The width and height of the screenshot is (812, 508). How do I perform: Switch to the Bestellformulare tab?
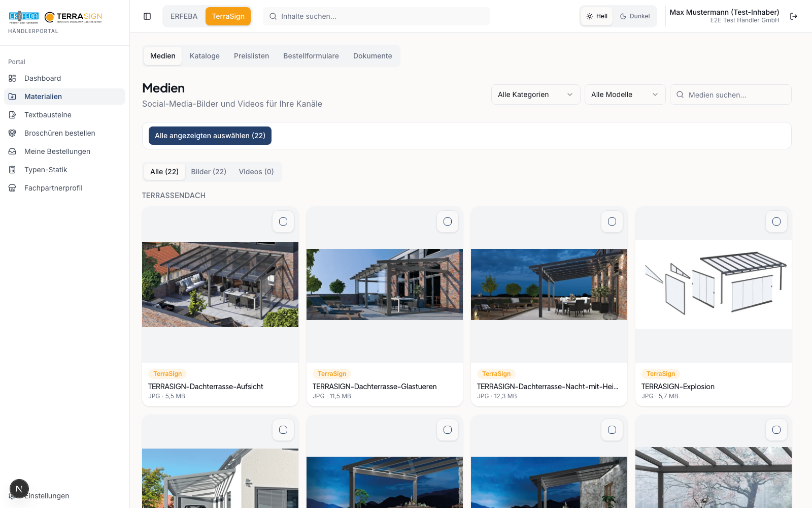(311, 56)
